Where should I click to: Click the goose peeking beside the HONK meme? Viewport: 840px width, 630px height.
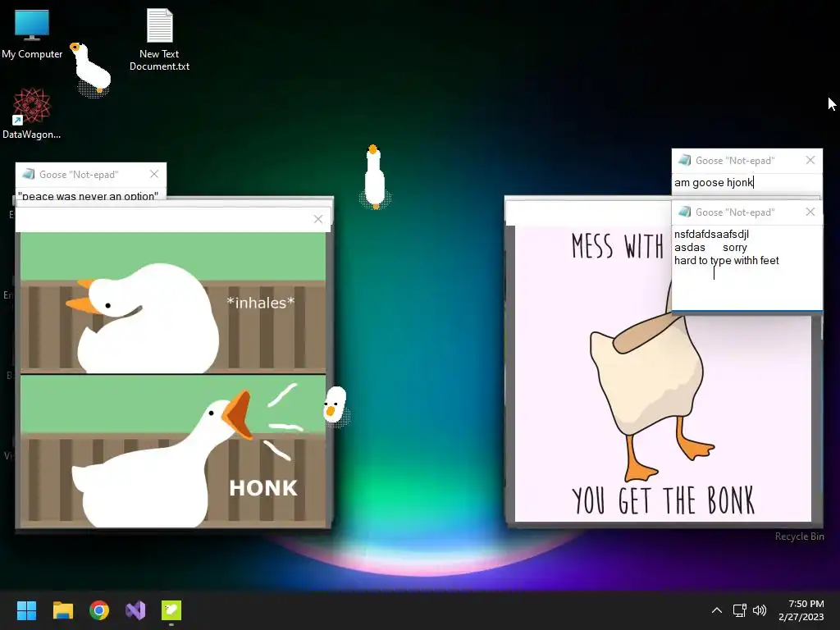[x=336, y=405]
